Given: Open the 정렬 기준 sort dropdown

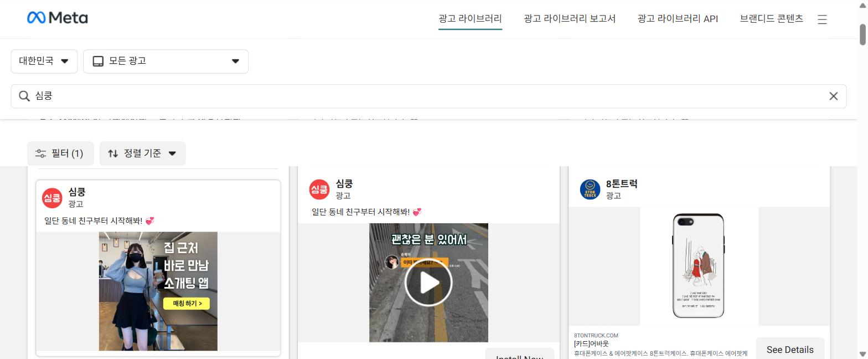Looking at the screenshot, I should [142, 153].
